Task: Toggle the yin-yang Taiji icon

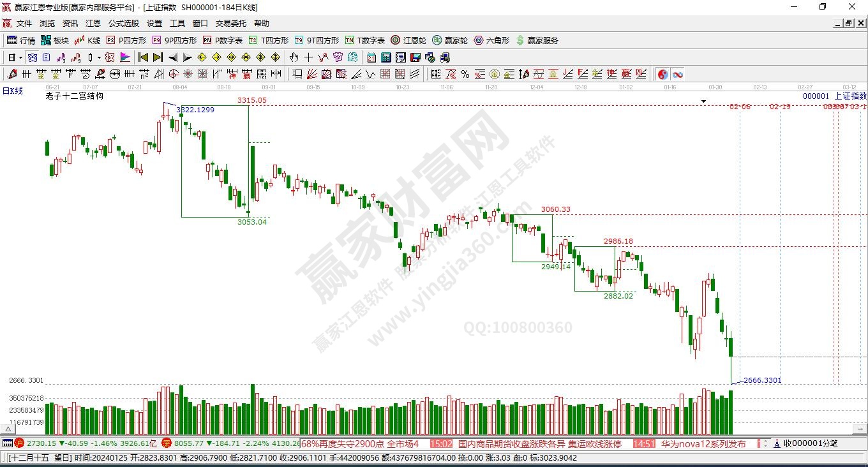Action: 663,74
